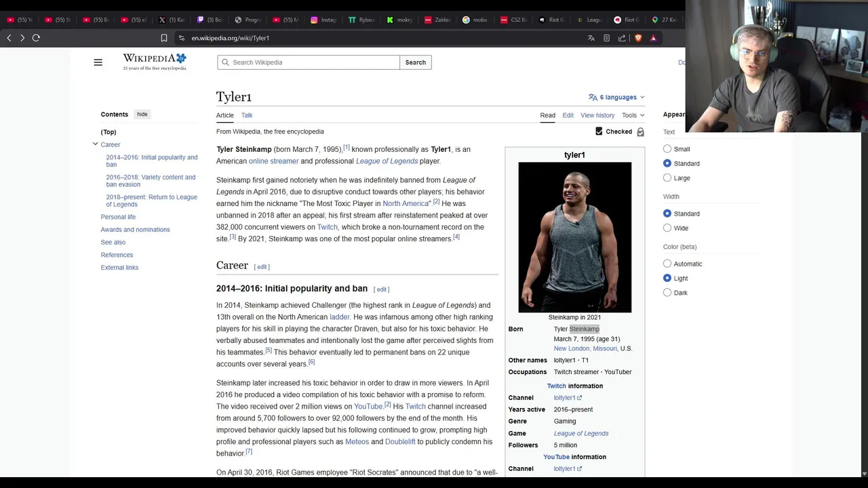868x488 pixels.
Task: Go forward using the browser forward arrow
Action: 22,38
